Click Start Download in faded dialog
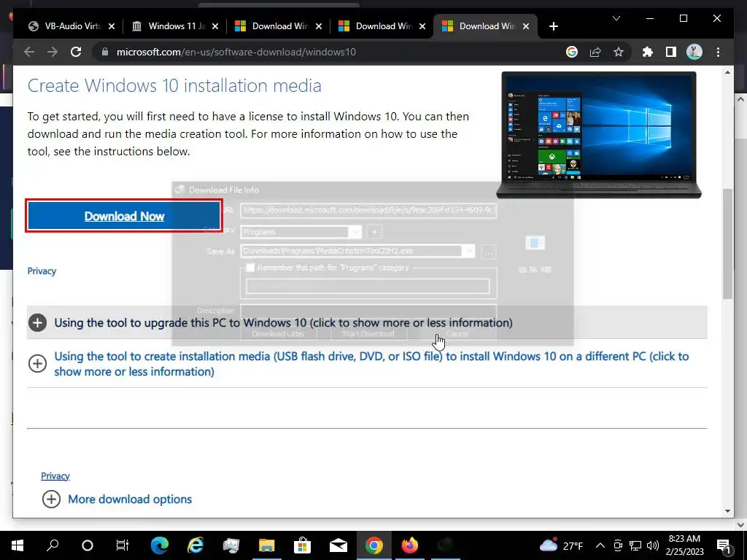Image resolution: width=747 pixels, height=560 pixels. click(368, 333)
